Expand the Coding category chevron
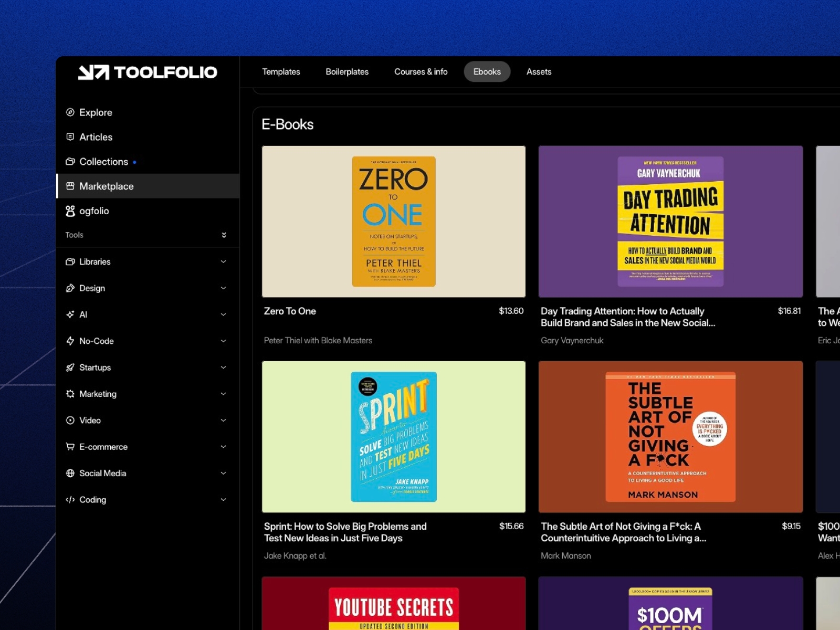 coord(224,500)
